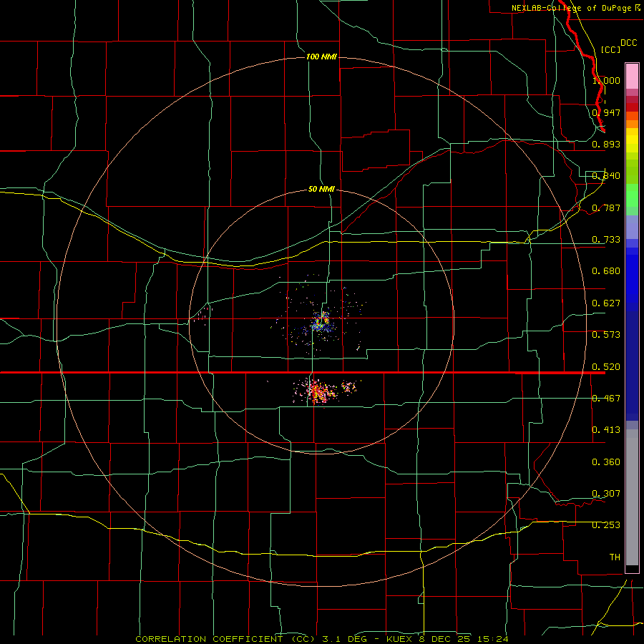Viewport: 644px width, 644px height.
Task: Click the small pink echo patch east of southern cluster
Action: (x=348, y=386)
